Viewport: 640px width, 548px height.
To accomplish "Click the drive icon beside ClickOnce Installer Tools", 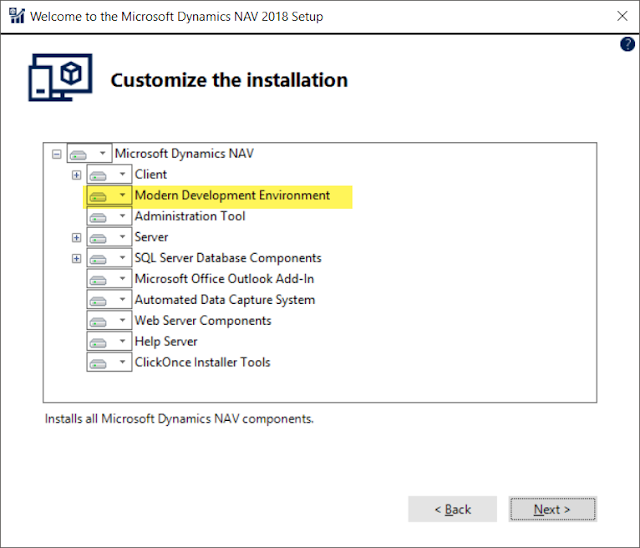I will click(98, 364).
